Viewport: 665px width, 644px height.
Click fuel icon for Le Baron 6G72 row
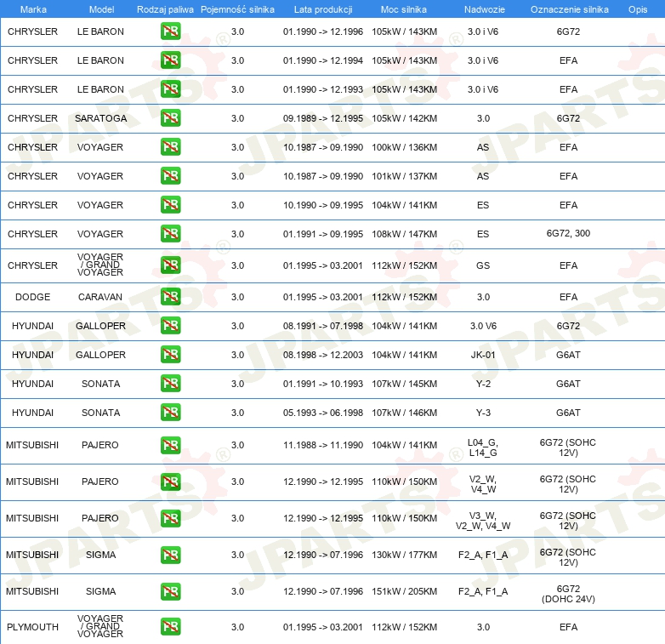click(170, 31)
